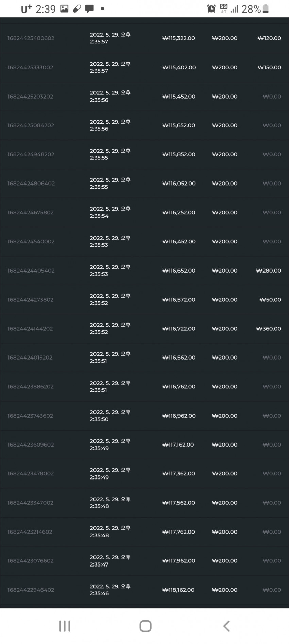The width and height of the screenshot is (289, 644).
Task: Tap the ₩118,162.00 balance entry
Action: (178, 590)
